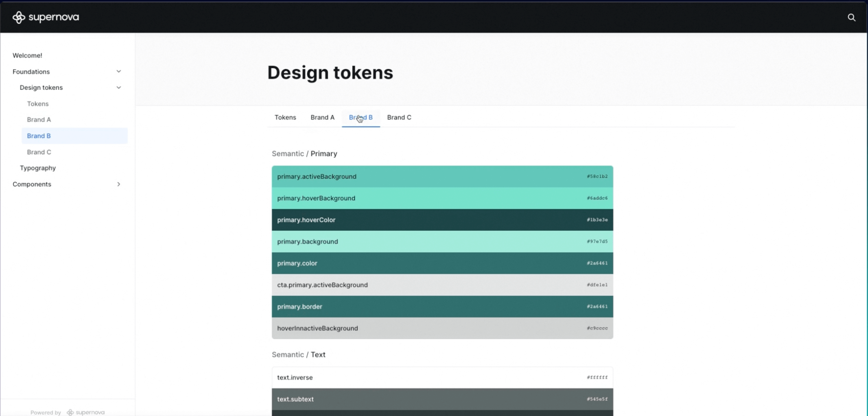Click the Supernova logo in header
Screen dimensions: 868x416
45,17
